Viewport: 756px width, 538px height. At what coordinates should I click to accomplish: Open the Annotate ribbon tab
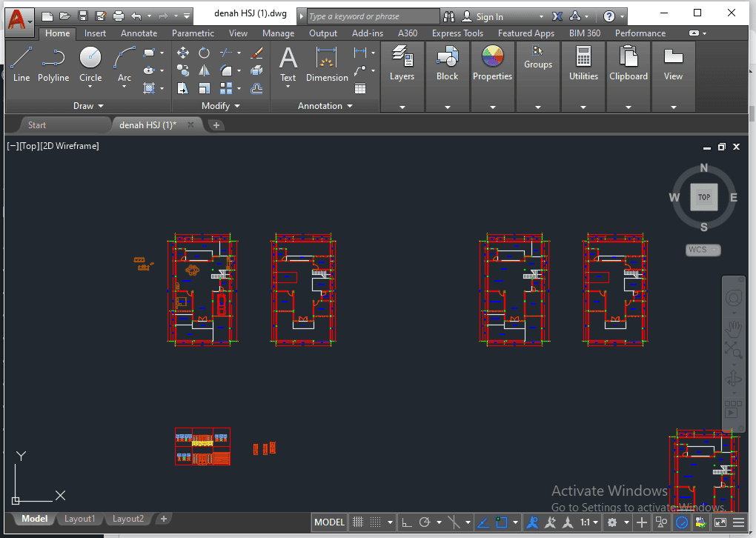point(139,33)
